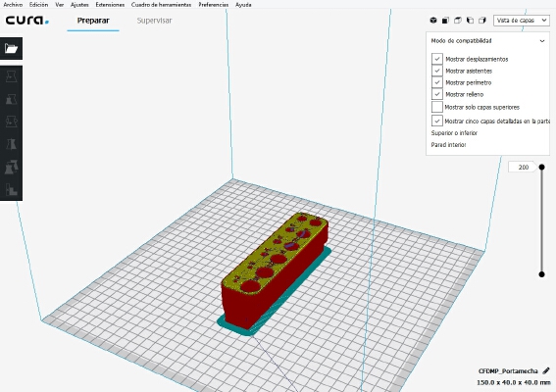
Task: Switch to left side view cube icon
Action: coord(470,21)
